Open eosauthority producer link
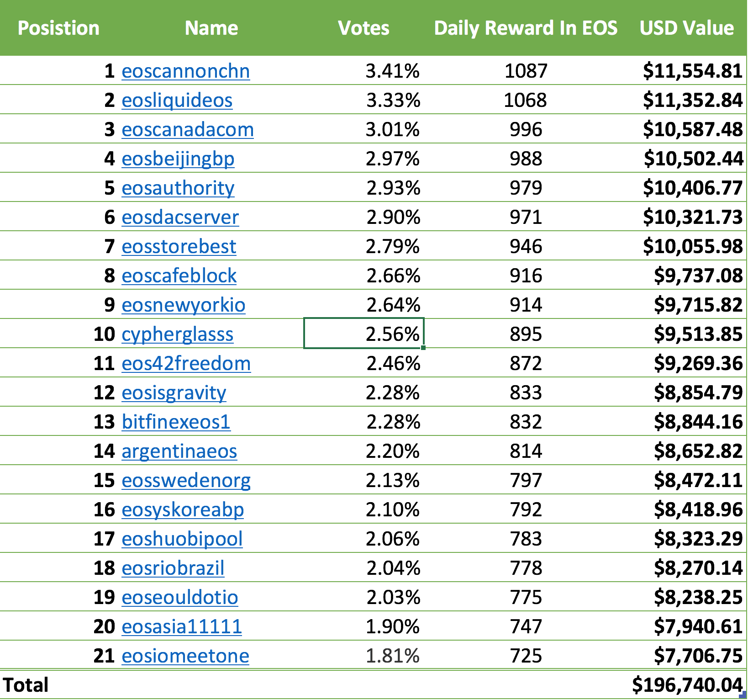Screen dimensions: 748x700 tap(178, 188)
